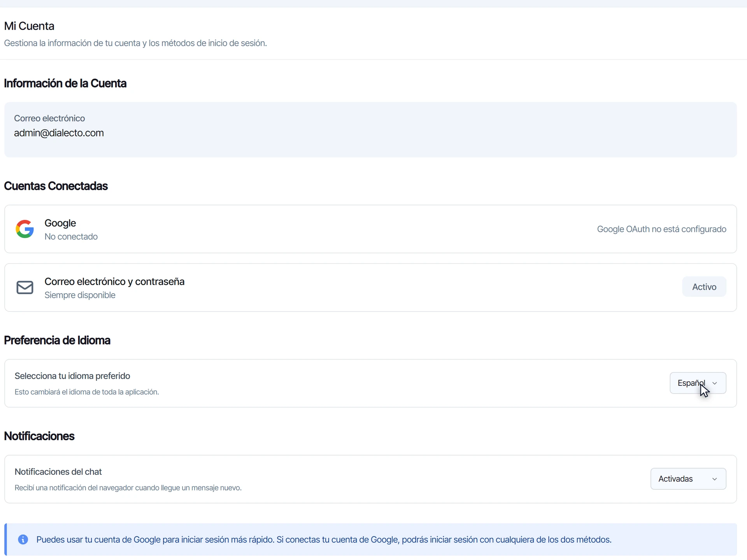
Task: Click the 'Gestiona la información' subtitle
Action: tap(135, 43)
